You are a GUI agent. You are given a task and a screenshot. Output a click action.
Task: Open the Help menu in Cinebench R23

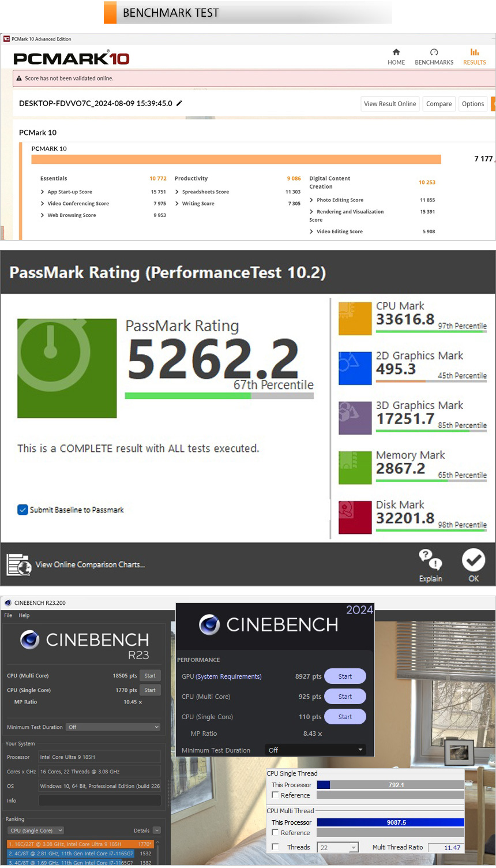click(x=24, y=615)
